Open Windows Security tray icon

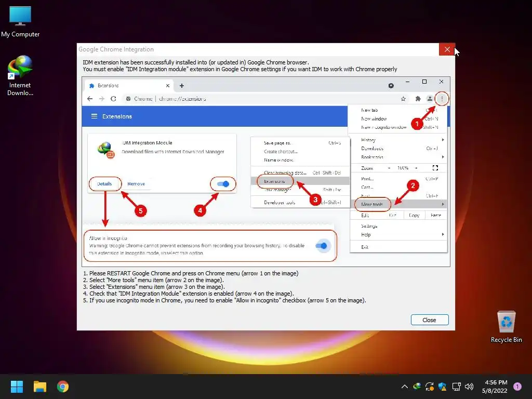(443, 387)
